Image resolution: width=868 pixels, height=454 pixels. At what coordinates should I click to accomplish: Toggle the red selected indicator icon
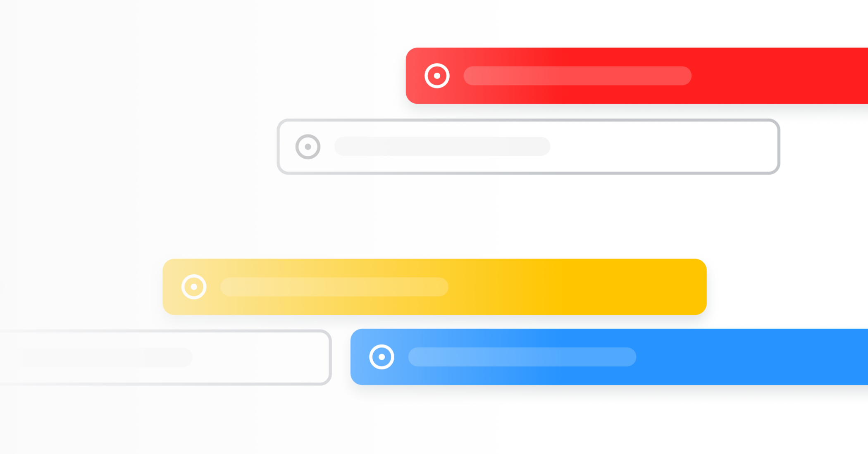(x=436, y=75)
